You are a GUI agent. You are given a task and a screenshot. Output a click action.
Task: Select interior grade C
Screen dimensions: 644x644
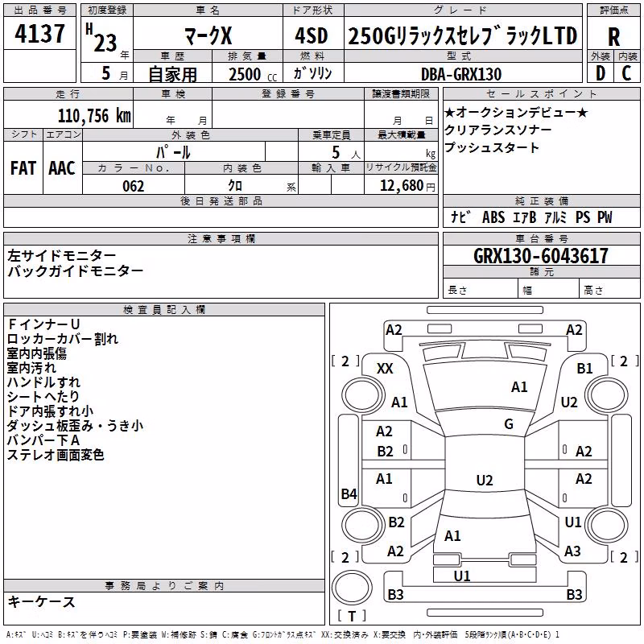[626, 73]
